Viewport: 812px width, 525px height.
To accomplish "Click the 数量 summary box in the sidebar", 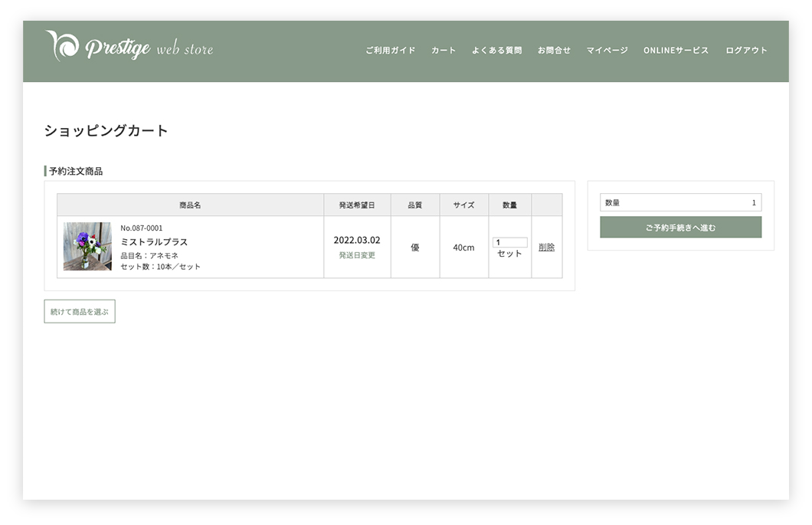I will click(680, 202).
